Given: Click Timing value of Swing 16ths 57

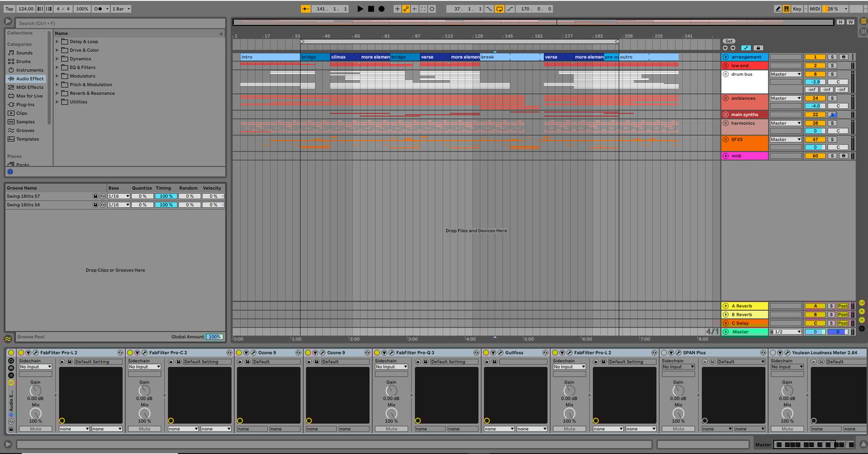Looking at the screenshot, I should pos(165,196).
